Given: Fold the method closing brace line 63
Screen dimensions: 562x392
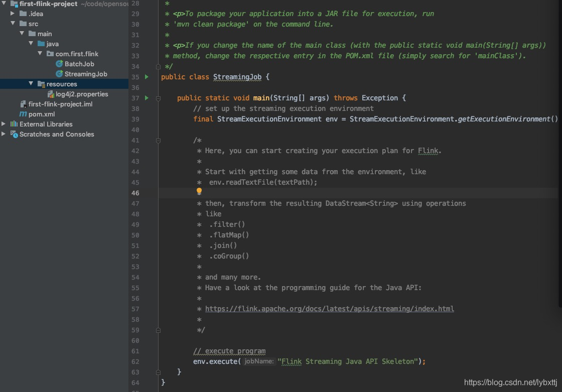Looking at the screenshot, I should pos(158,372).
